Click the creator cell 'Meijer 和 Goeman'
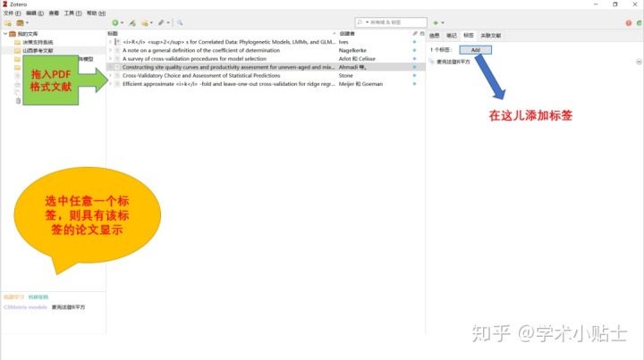The height and width of the screenshot is (360, 644). [x=360, y=84]
